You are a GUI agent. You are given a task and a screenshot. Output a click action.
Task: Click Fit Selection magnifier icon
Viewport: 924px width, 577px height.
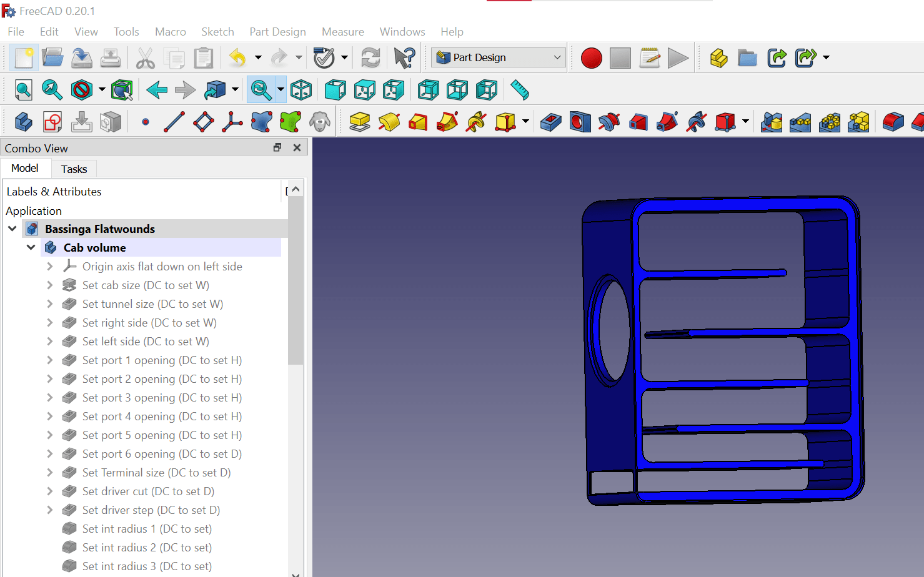click(x=52, y=90)
